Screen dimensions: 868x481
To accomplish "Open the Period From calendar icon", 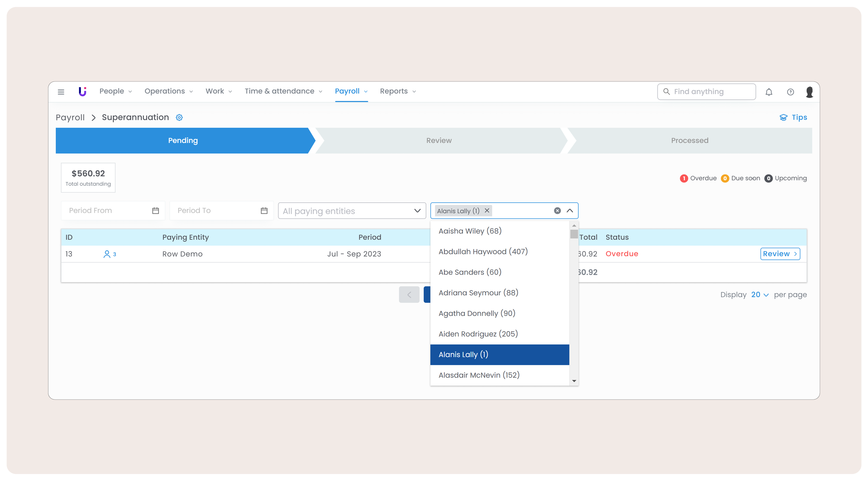I will click(155, 210).
